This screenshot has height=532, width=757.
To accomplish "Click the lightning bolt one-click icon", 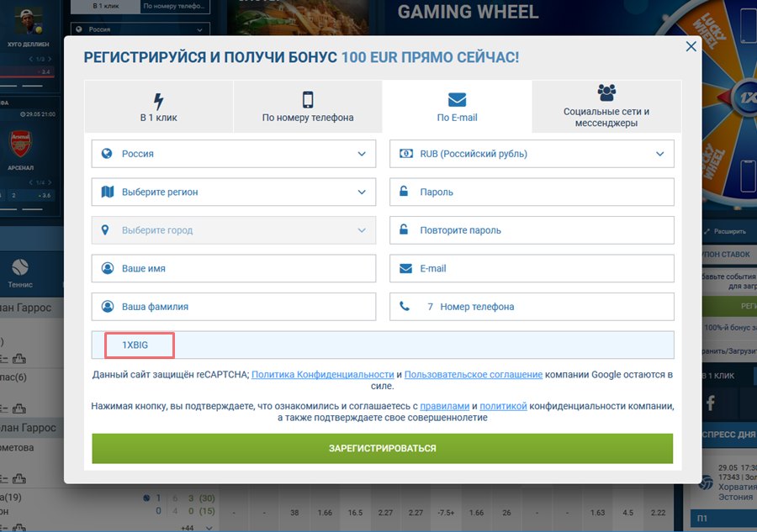I will click(x=158, y=101).
